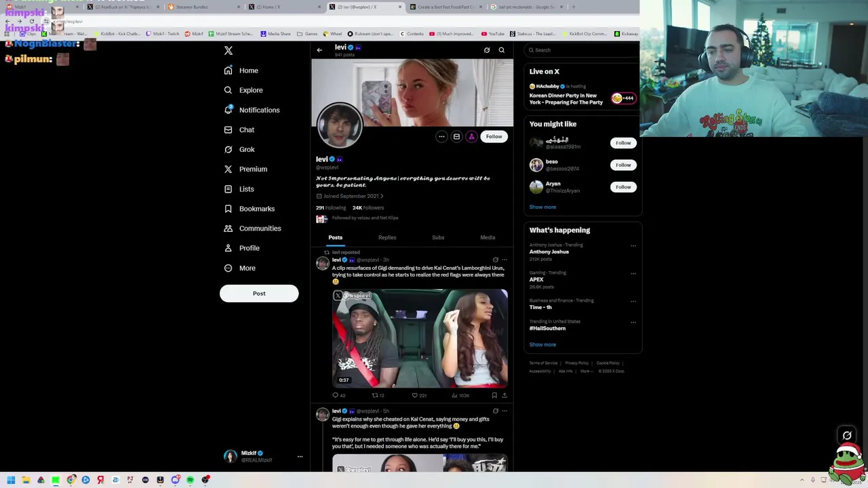Screen dimensions: 868x488
Task: Click the purple subscribe icon on profile
Action: 471,137
